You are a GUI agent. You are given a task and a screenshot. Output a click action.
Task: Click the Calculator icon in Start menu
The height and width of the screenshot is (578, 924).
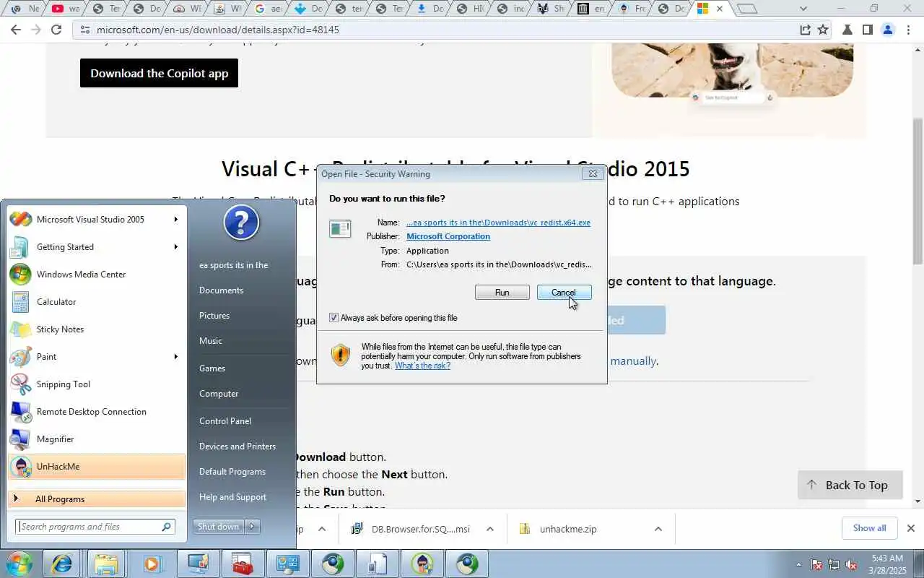coord(21,302)
